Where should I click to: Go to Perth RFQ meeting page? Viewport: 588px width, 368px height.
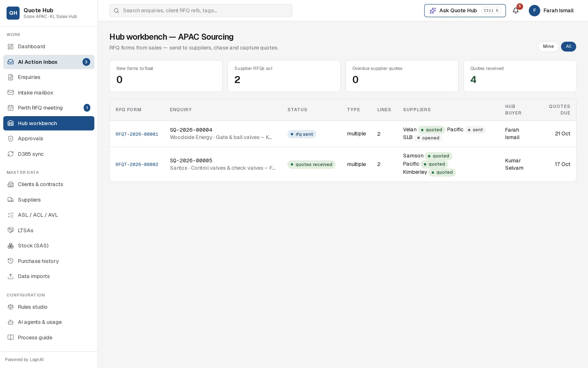(49, 108)
